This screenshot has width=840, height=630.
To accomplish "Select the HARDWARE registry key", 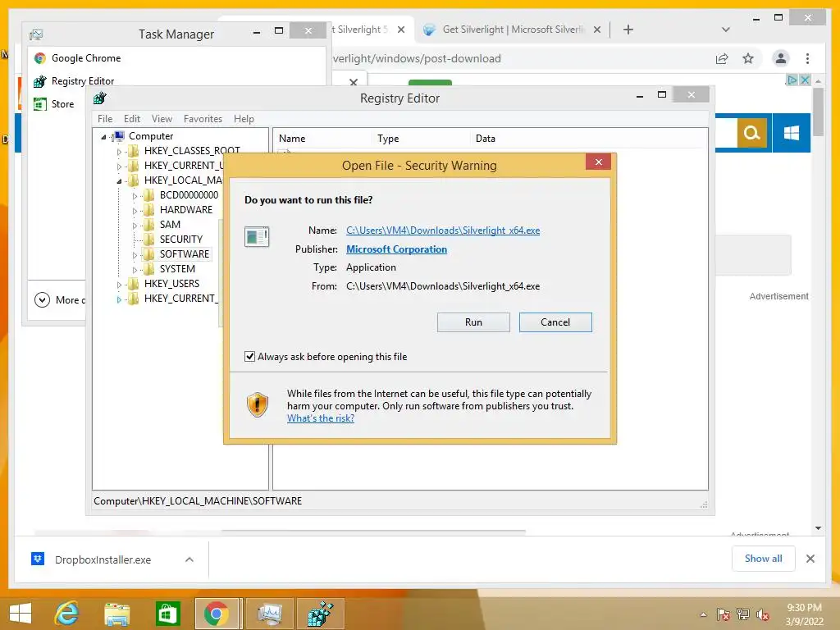I will (x=186, y=209).
